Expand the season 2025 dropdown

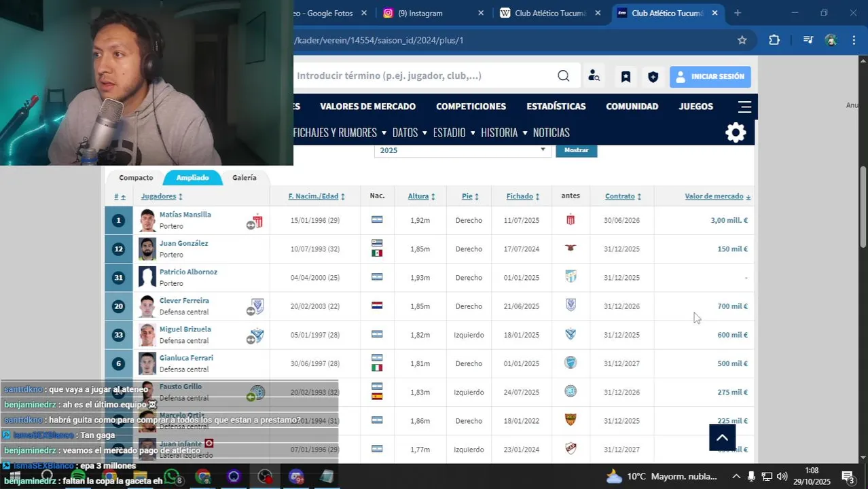click(462, 150)
